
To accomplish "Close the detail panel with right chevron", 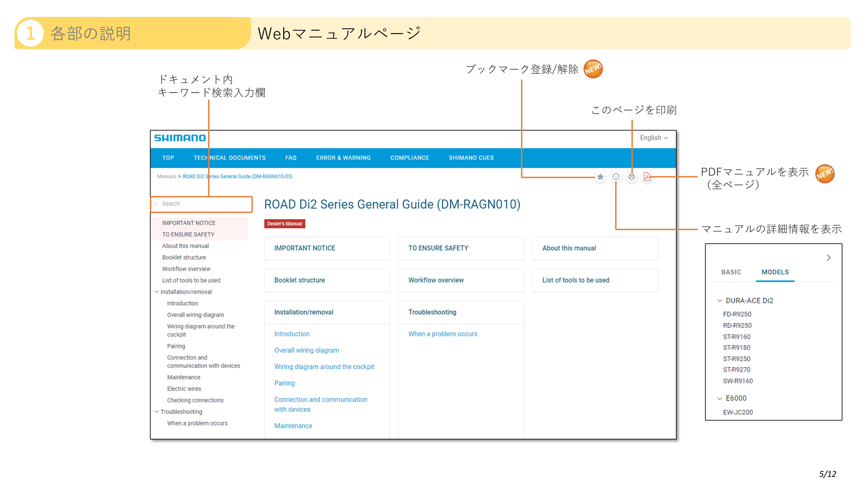I will pos(829,258).
